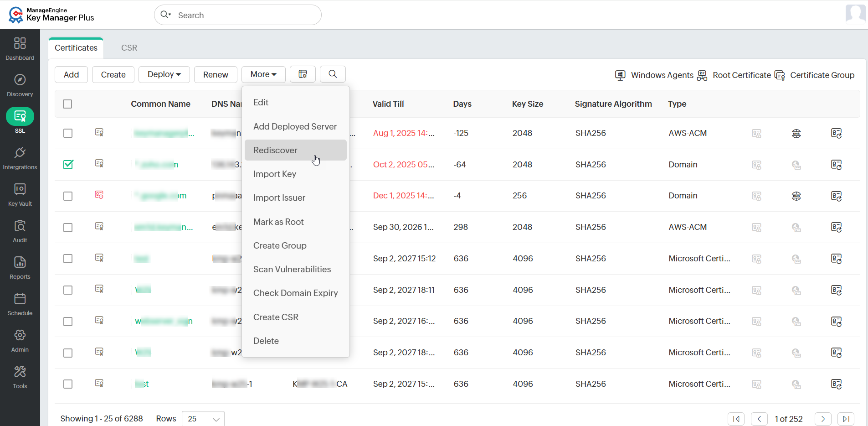868x426 pixels.
Task: Click the Renew button
Action: pyautogui.click(x=216, y=74)
